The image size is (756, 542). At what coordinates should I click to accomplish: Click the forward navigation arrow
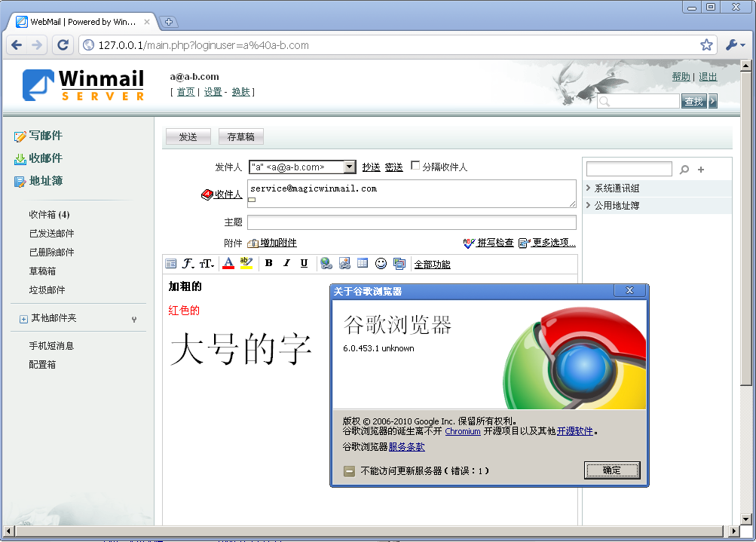37,44
